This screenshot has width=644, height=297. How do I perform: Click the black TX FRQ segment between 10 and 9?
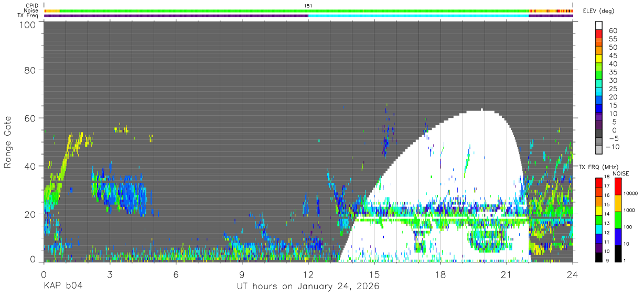coord(599,257)
